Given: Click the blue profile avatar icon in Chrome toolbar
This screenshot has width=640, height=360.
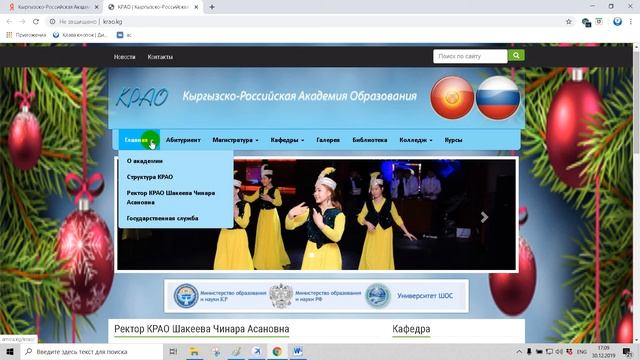Looking at the screenshot, I should [x=617, y=22].
